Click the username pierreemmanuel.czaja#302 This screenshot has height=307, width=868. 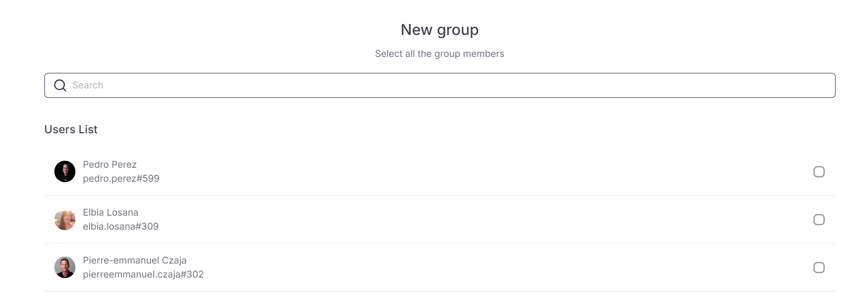pos(143,275)
